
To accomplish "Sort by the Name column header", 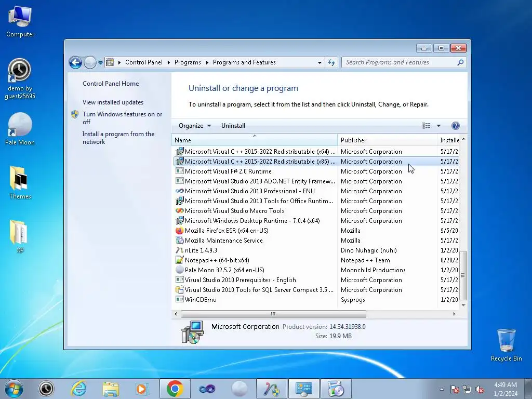I will pos(255,140).
